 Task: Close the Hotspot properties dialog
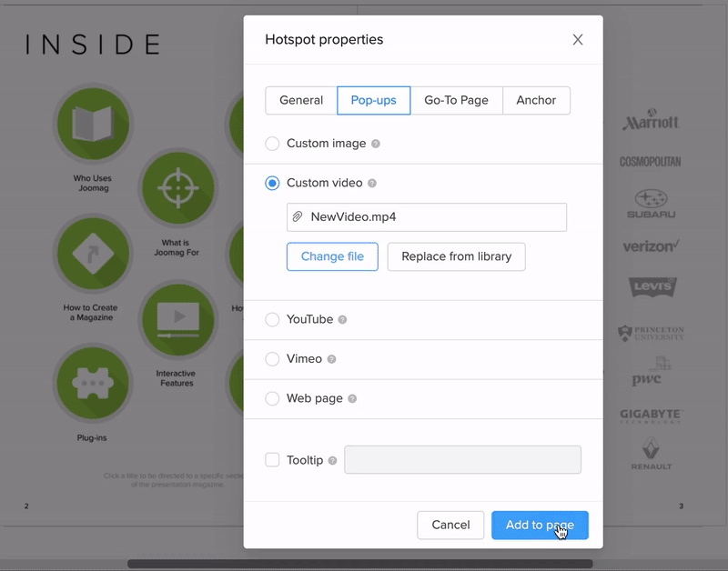[578, 40]
